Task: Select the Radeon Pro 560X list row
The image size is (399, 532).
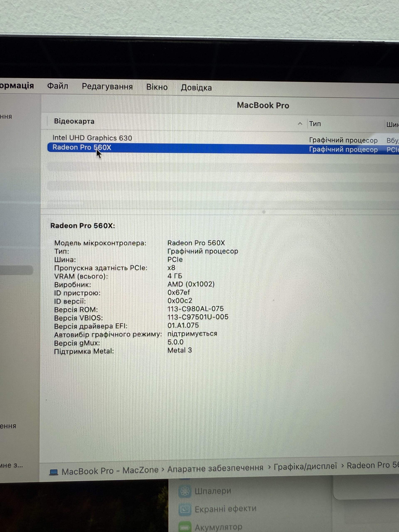Action: (x=223, y=148)
